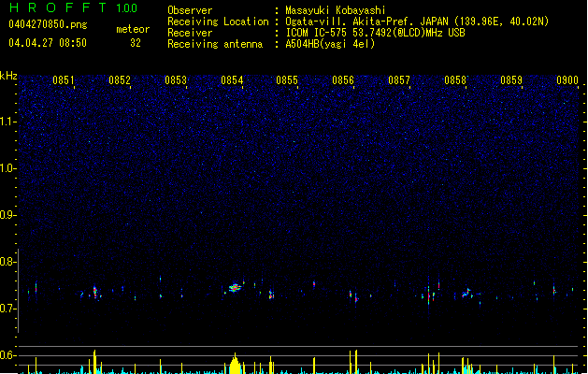Click the 0.8 kHz axis label
Viewport: 588px width, 374px height.
pyautogui.click(x=8, y=262)
